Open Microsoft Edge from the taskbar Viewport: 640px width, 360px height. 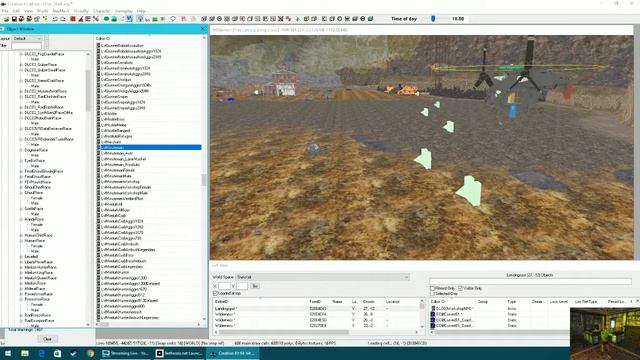click(x=41, y=353)
